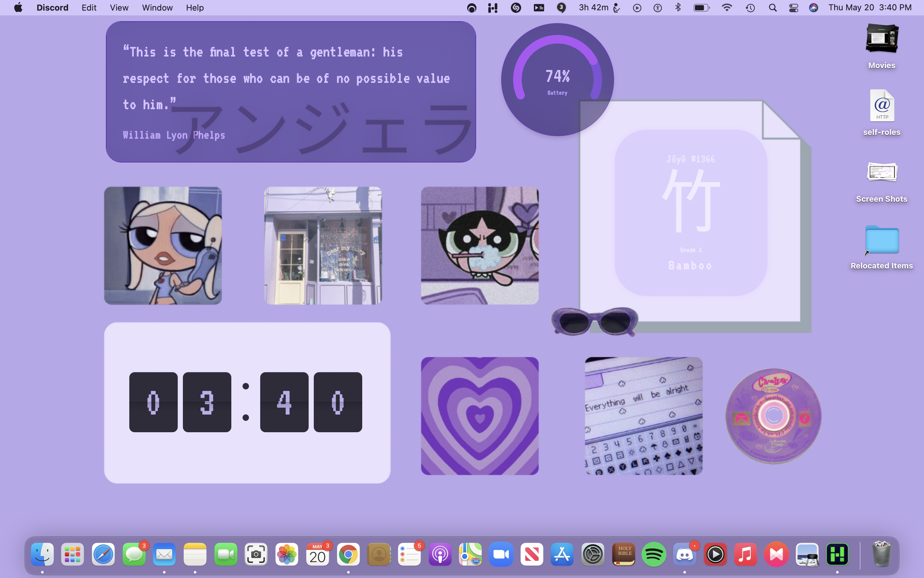The height and width of the screenshot is (578, 924).
Task: Click the William Lyon Phelps quote widget
Action: pyautogui.click(x=291, y=92)
